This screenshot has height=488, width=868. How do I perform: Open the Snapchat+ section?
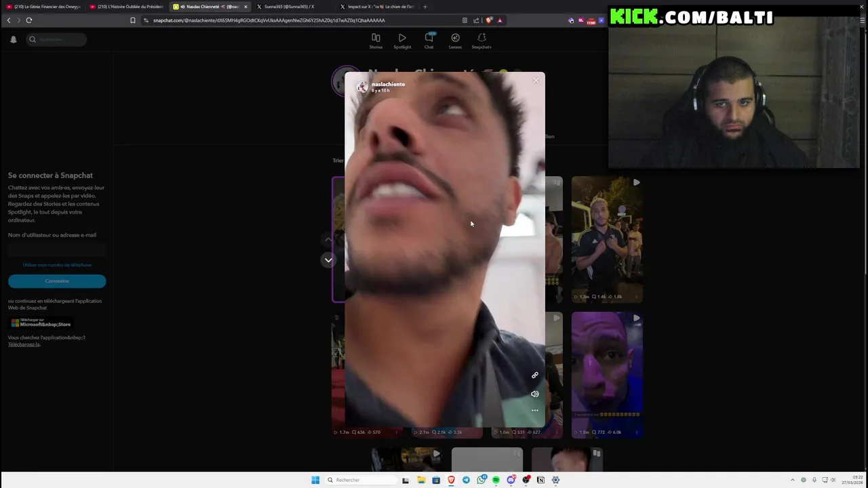(481, 41)
